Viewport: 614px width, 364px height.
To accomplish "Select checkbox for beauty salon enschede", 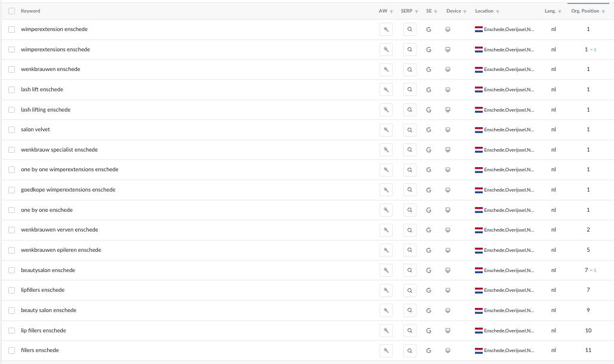I will click(x=12, y=311).
